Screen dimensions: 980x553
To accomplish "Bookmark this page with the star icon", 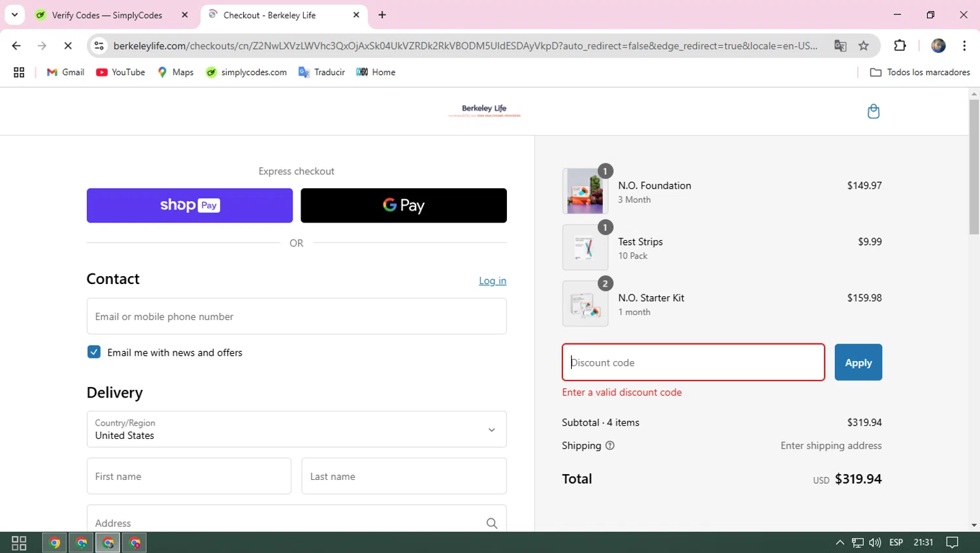I will pyautogui.click(x=864, y=46).
